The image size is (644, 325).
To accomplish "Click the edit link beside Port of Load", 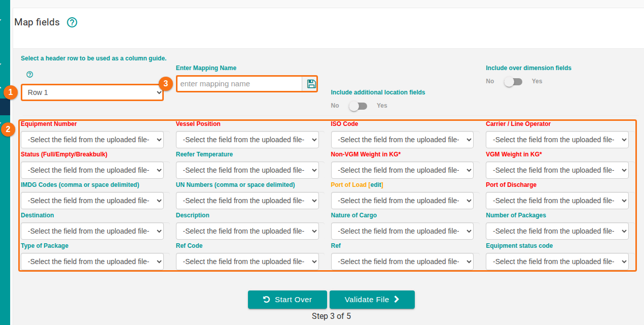I will [x=376, y=185].
